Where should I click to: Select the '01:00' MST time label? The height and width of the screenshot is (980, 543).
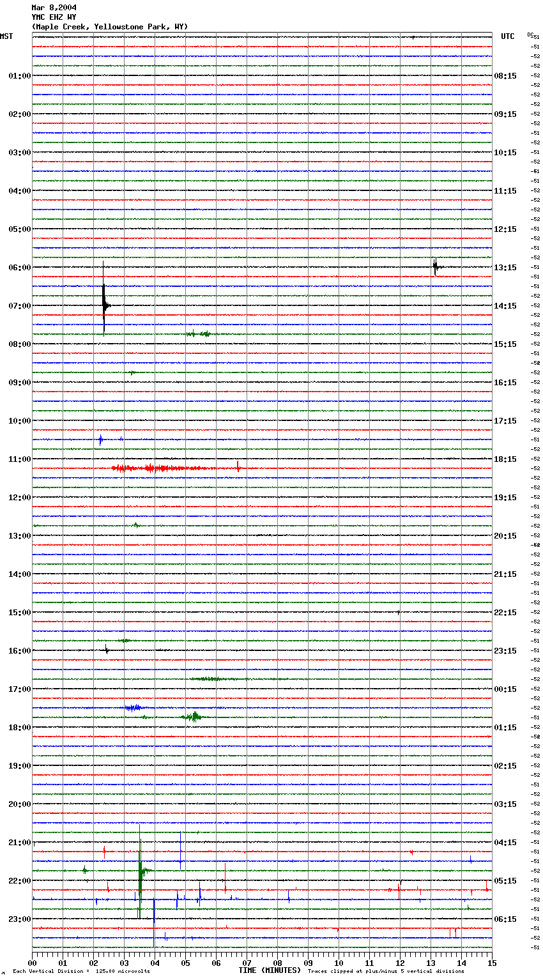click(20, 76)
